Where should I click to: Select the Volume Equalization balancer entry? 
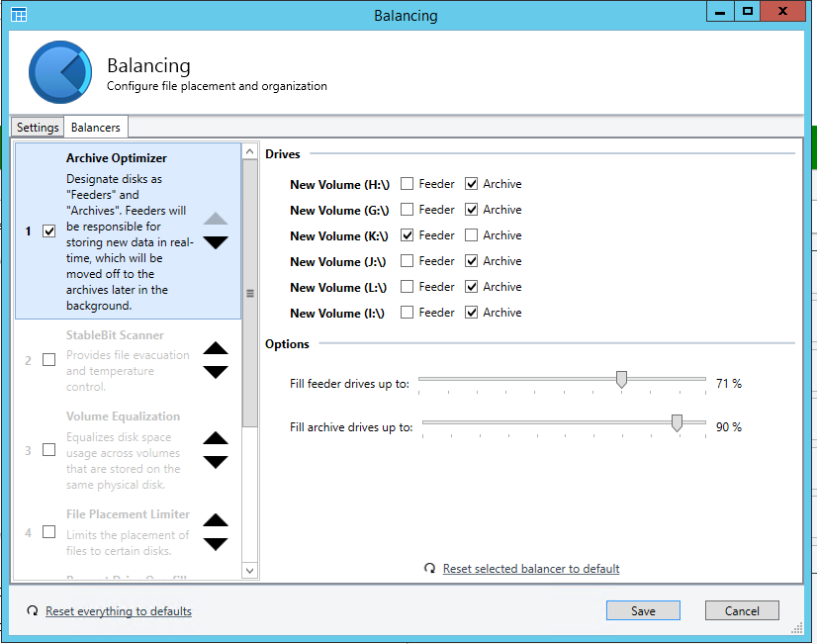coord(129,450)
